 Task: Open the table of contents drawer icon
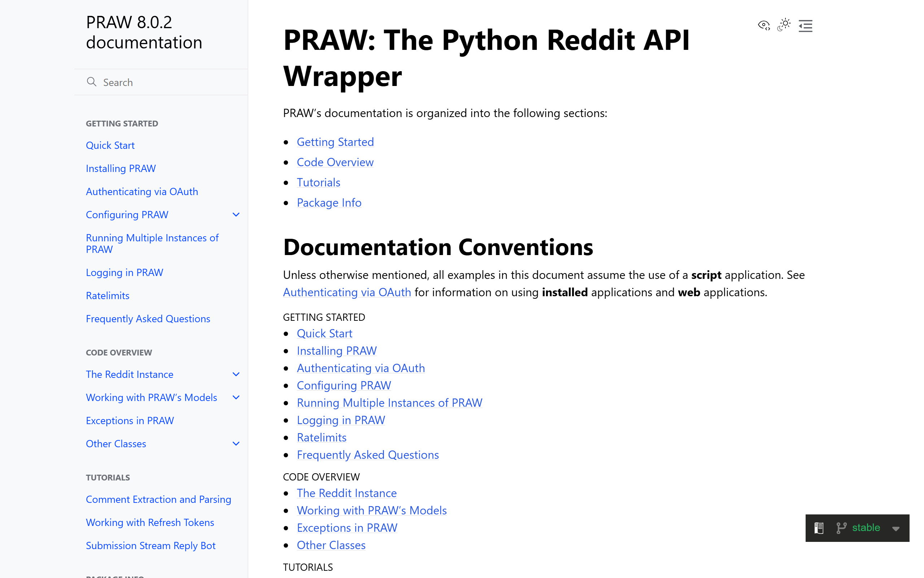click(805, 26)
